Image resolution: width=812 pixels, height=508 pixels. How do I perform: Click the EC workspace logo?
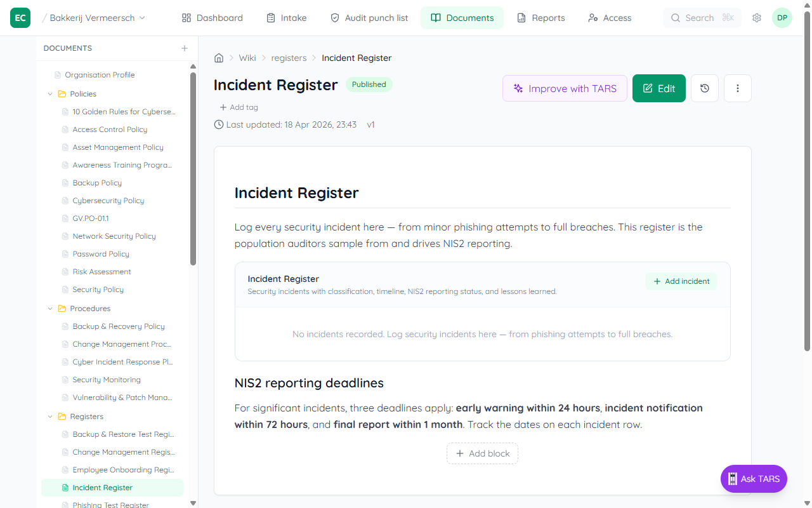20,18
